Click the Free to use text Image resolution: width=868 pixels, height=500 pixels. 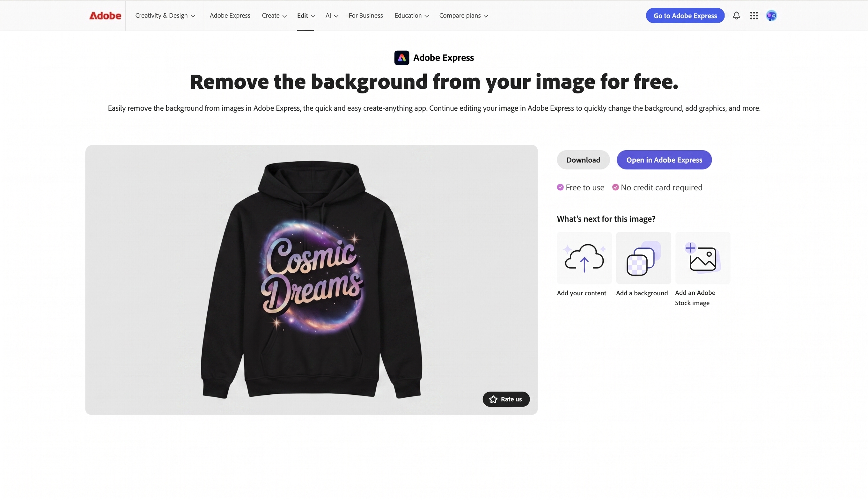tap(585, 187)
